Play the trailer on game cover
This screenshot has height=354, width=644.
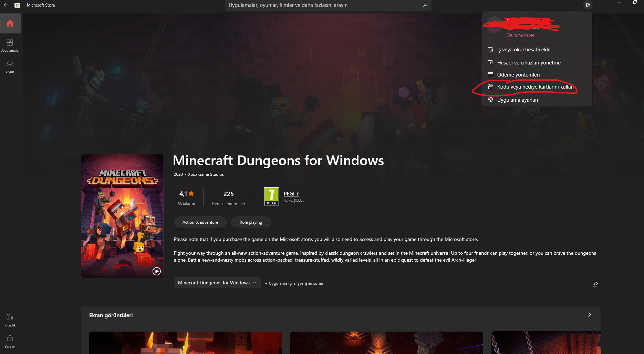pyautogui.click(x=157, y=271)
